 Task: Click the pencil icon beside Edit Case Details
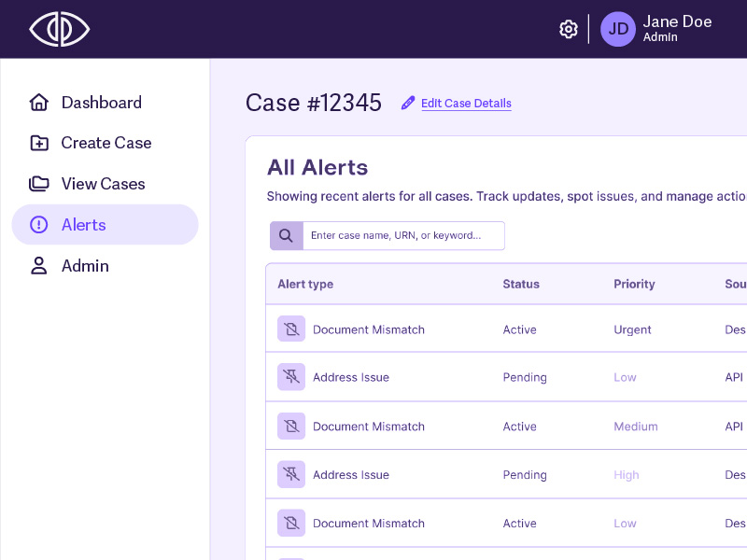point(408,103)
